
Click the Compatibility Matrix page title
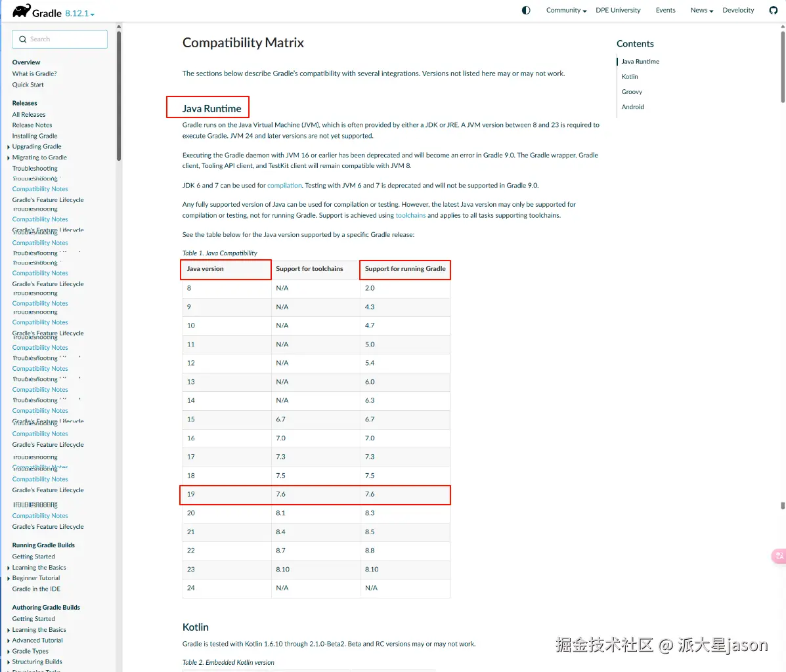(x=243, y=43)
